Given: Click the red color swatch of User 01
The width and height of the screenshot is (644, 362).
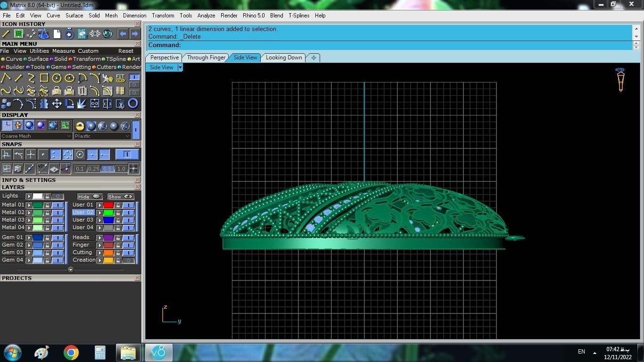Looking at the screenshot, I should pos(108,205).
